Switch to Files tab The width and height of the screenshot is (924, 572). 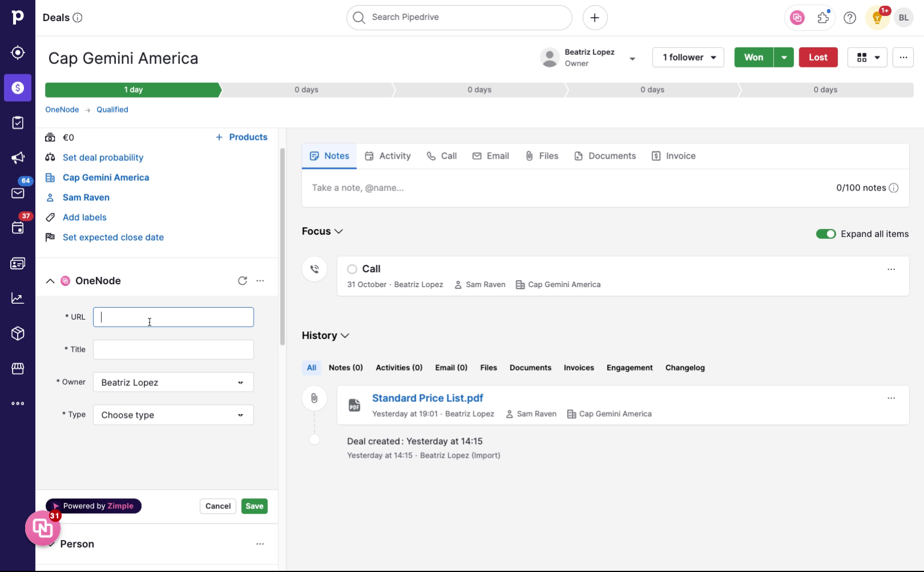541,156
